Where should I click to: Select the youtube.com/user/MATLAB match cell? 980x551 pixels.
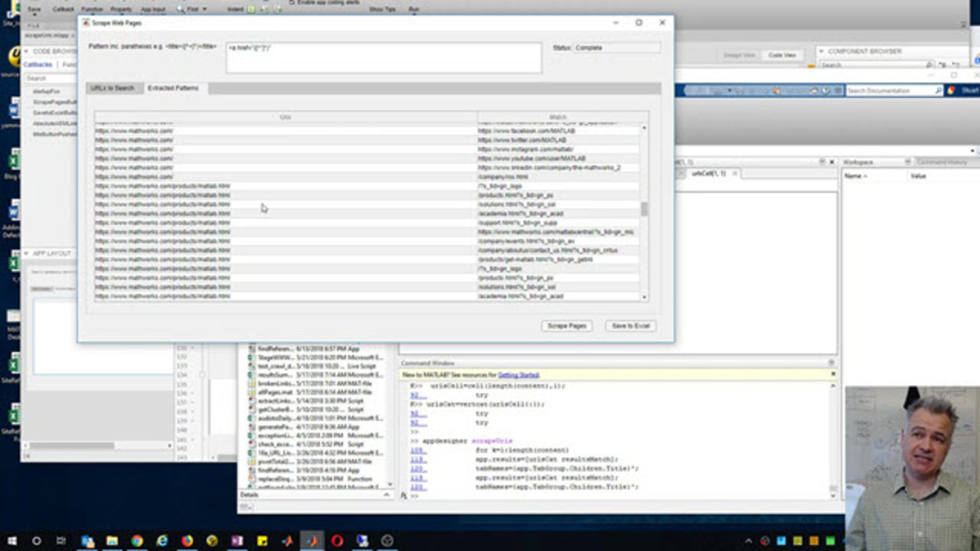coord(558,158)
